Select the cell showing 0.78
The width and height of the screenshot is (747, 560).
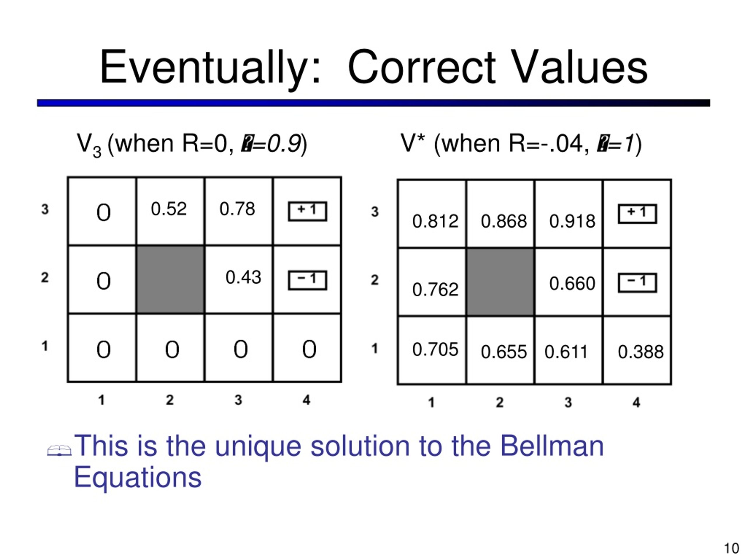(238, 211)
